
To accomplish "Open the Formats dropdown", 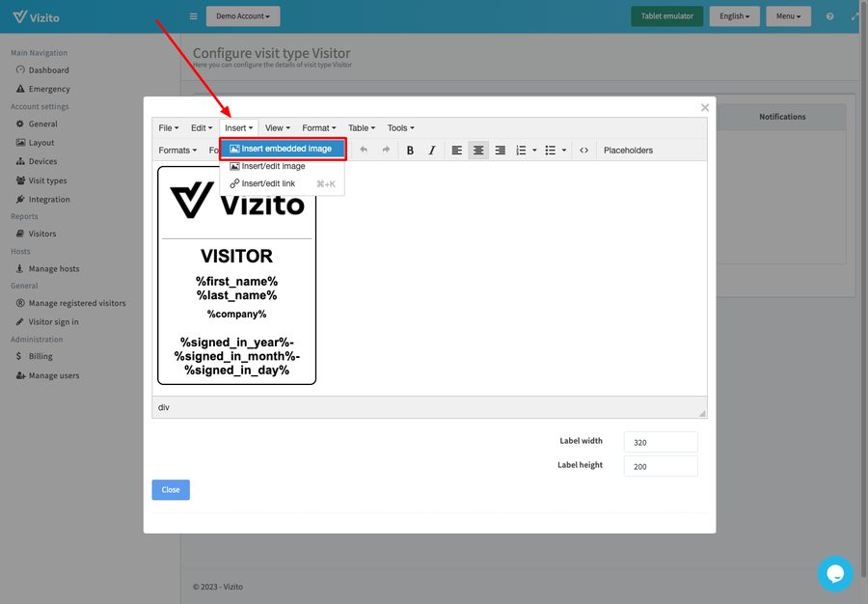I will [177, 151].
